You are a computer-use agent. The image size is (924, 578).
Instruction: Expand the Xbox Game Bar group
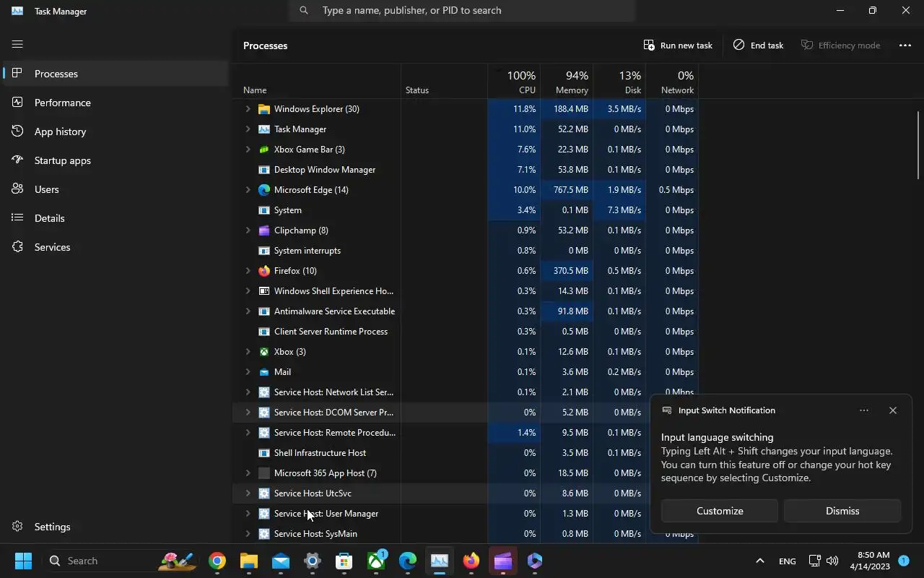click(248, 150)
